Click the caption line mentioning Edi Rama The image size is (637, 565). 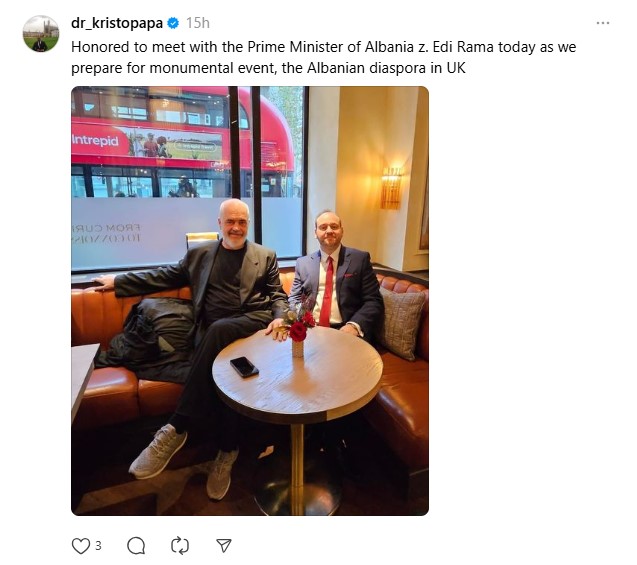(x=323, y=47)
